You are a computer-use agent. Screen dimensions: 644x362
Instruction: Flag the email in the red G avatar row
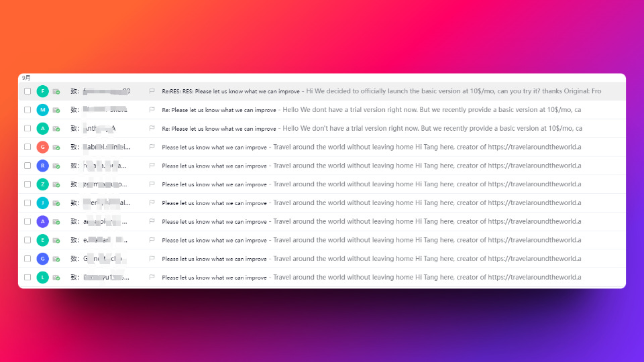pos(152,147)
